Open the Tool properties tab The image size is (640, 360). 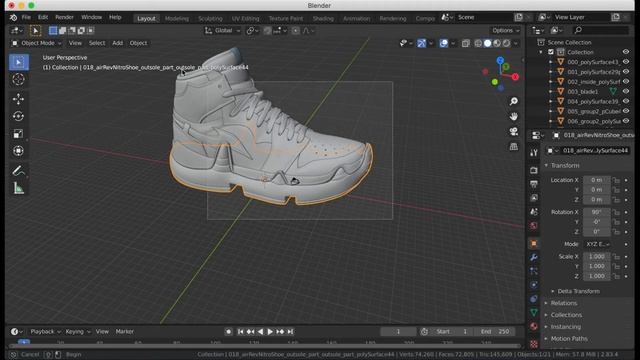tap(534, 153)
